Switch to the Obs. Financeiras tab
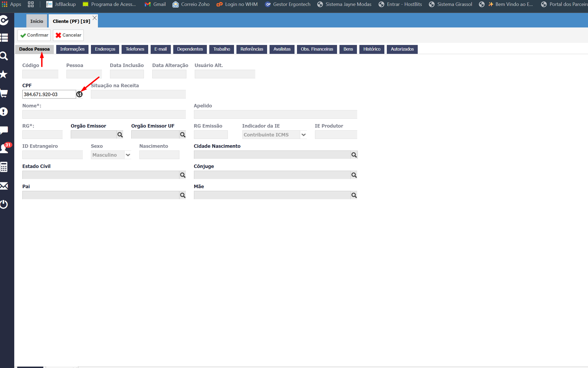The height and width of the screenshot is (368, 588). pyautogui.click(x=317, y=49)
